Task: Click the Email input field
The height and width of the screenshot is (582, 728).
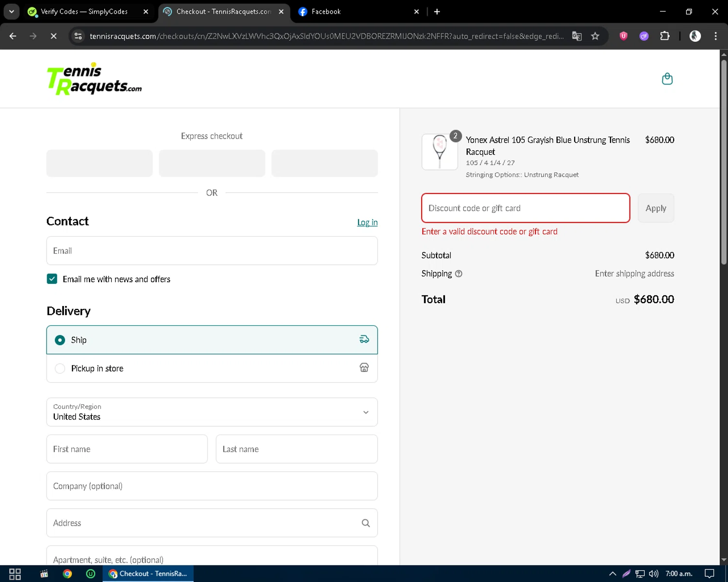Action: coord(212,251)
